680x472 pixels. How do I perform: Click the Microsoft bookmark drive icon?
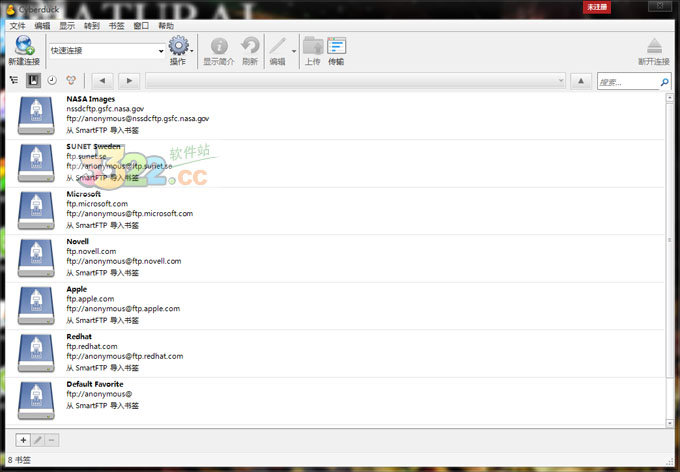36,211
